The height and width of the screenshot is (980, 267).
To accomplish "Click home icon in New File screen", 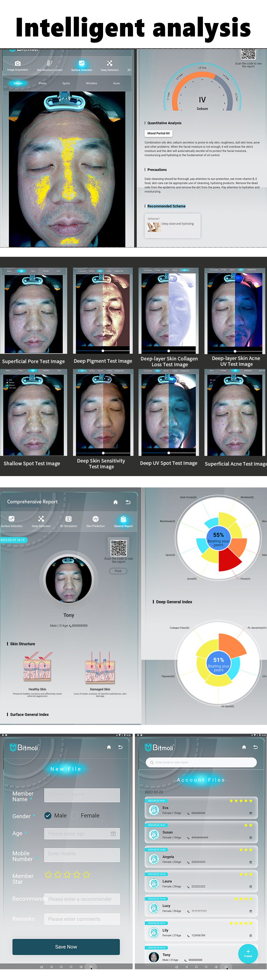I will (x=109, y=747).
